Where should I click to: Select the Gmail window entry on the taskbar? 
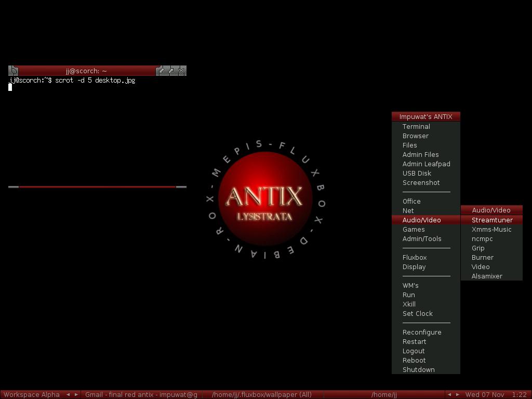click(142, 394)
